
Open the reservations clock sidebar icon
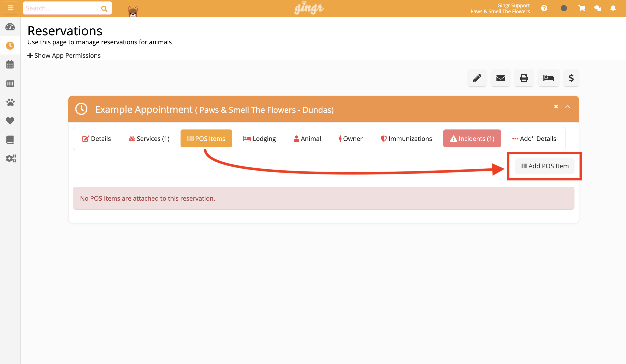10,46
